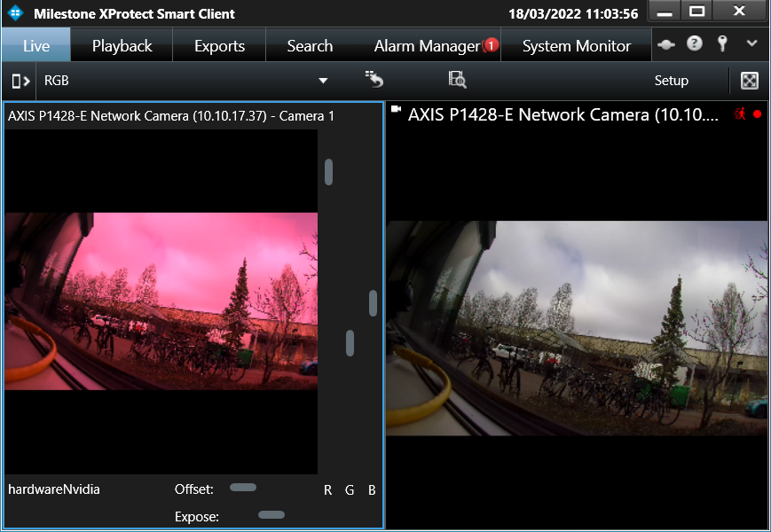This screenshot has height=532, width=771.
Task: Open the RGB view selector dropdown
Action: point(184,81)
